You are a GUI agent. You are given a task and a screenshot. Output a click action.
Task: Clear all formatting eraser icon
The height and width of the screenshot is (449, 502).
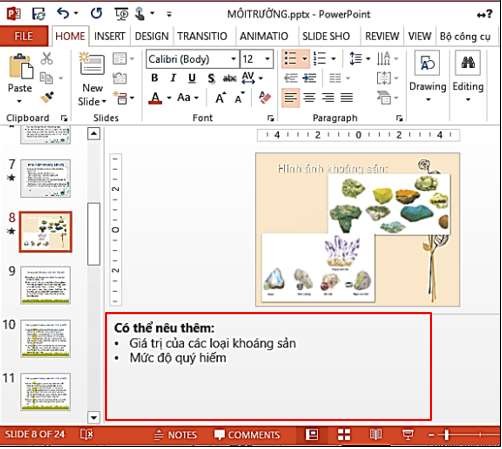pos(265,97)
